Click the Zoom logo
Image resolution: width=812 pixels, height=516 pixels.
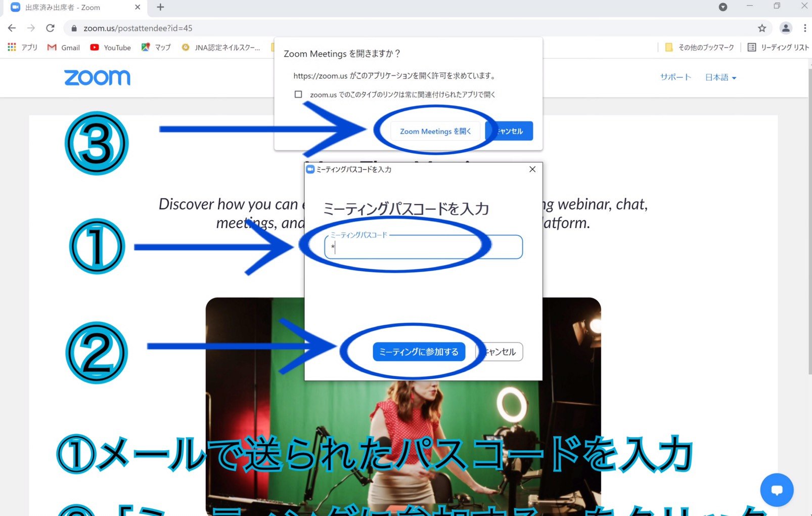click(97, 77)
